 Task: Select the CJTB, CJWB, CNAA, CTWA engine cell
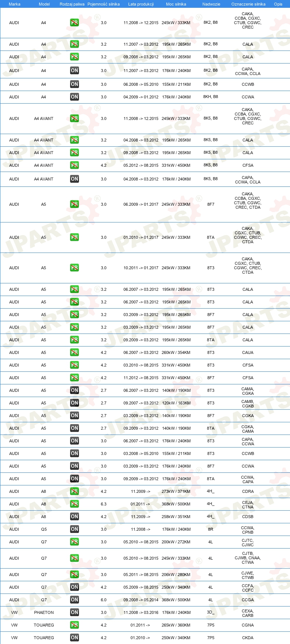pos(248,558)
